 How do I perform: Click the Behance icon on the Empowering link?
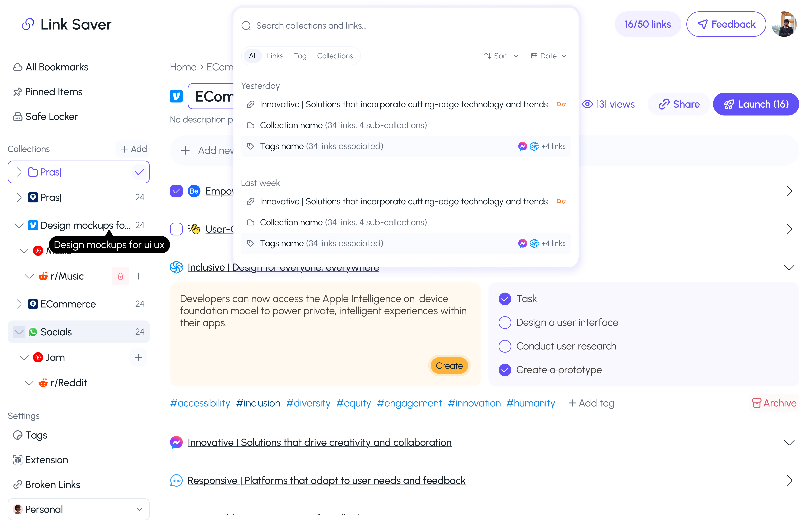tap(194, 191)
